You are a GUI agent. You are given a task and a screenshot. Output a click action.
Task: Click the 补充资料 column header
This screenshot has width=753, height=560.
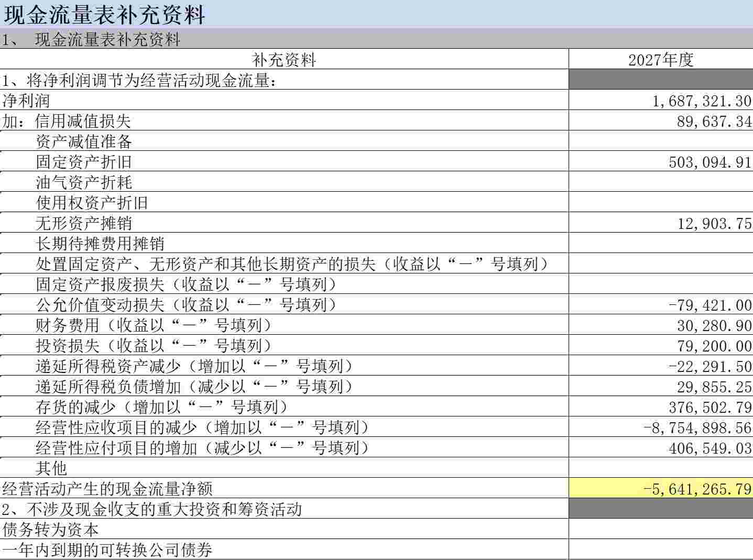click(x=284, y=60)
